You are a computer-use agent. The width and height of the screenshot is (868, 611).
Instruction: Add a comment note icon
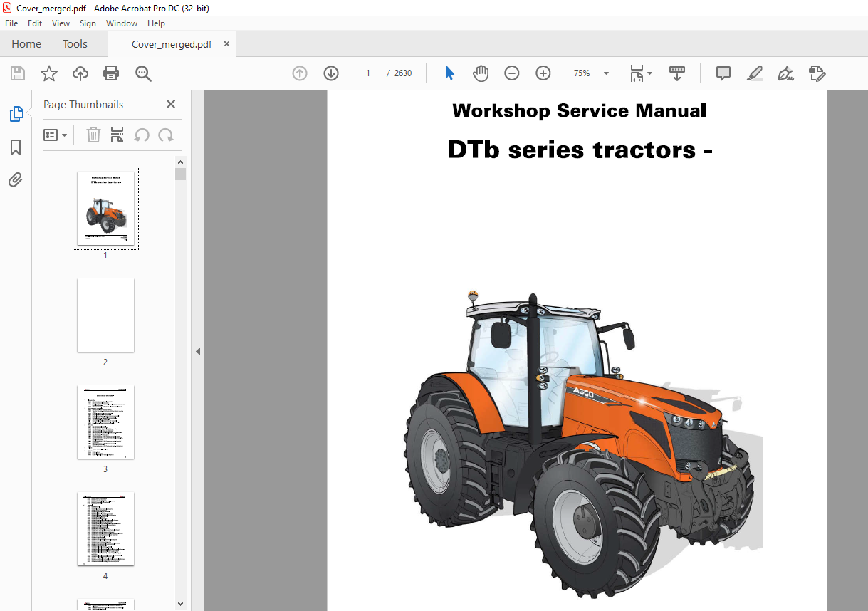[x=723, y=73]
